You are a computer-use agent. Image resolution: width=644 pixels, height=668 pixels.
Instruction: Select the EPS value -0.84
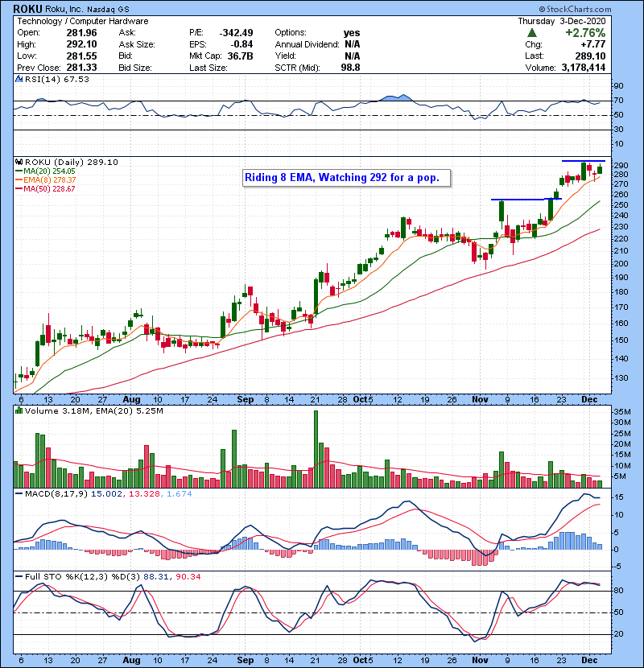coord(242,44)
